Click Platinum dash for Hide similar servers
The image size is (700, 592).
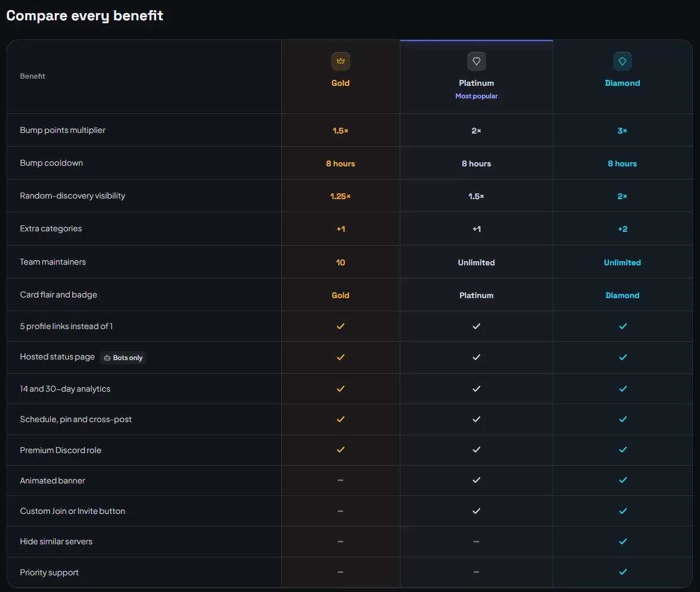tap(477, 541)
